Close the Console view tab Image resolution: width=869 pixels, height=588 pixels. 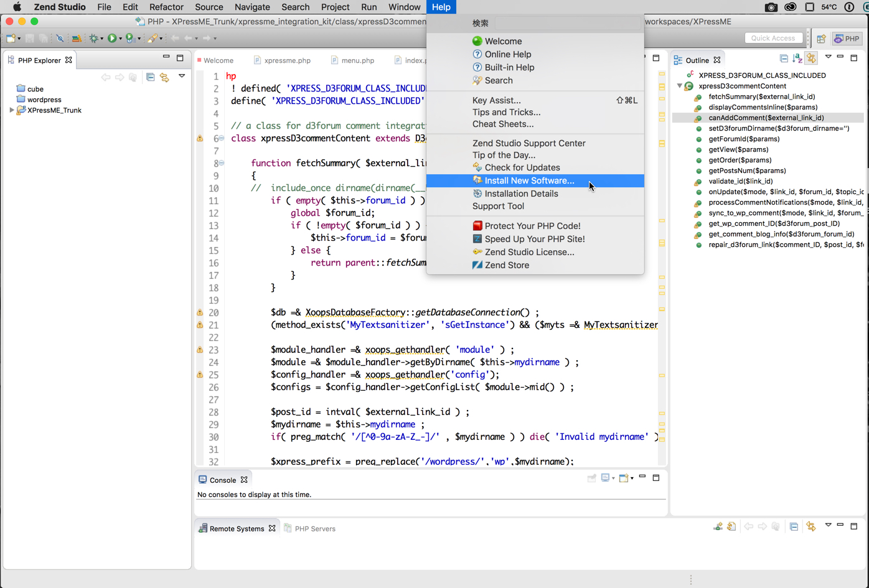point(244,480)
